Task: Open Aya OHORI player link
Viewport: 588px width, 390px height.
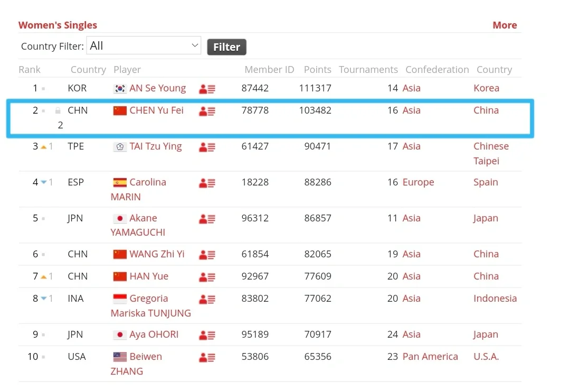Action: tap(154, 335)
